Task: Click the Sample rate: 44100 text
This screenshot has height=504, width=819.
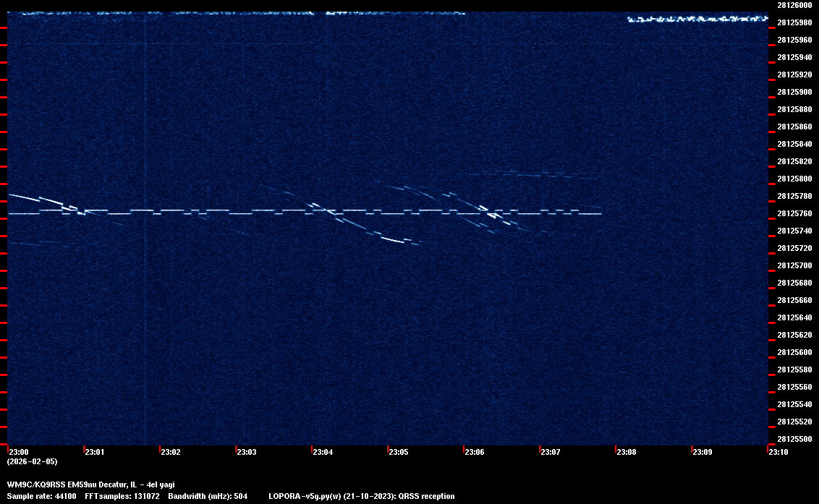Action: tap(41, 496)
